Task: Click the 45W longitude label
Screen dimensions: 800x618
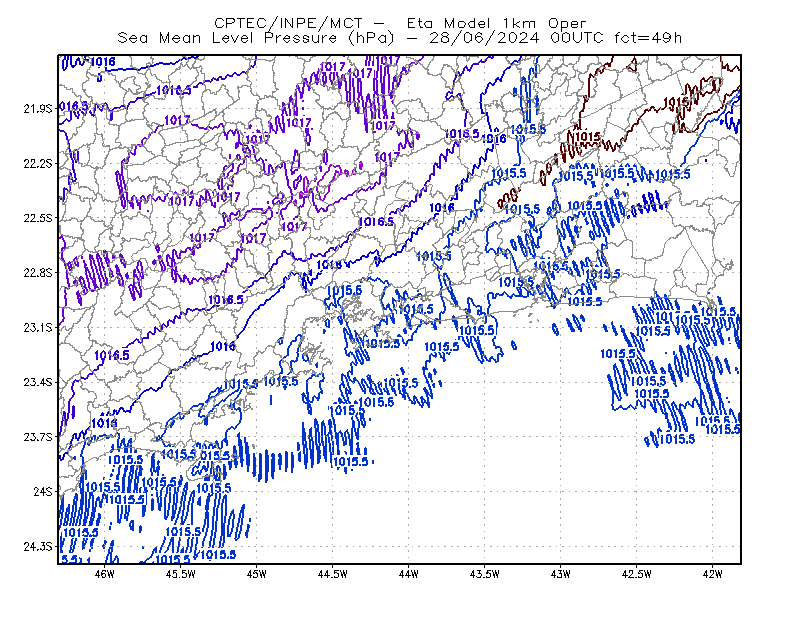Action: (257, 574)
